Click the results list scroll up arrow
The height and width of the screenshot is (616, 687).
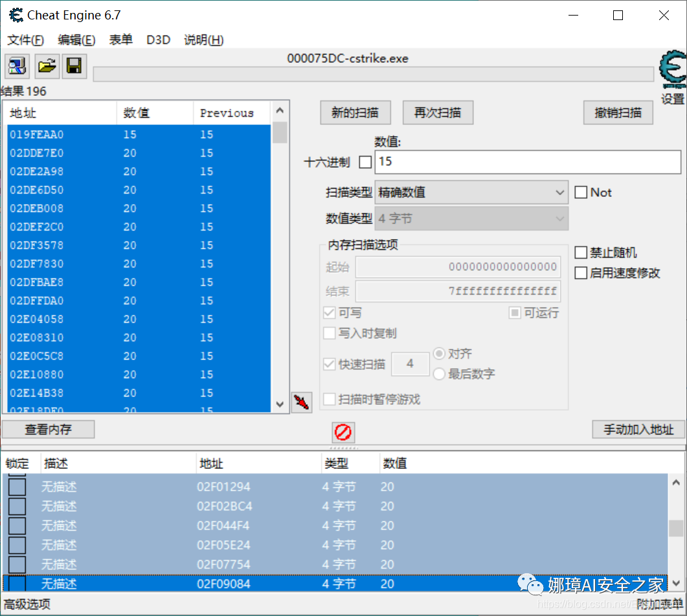[x=280, y=111]
